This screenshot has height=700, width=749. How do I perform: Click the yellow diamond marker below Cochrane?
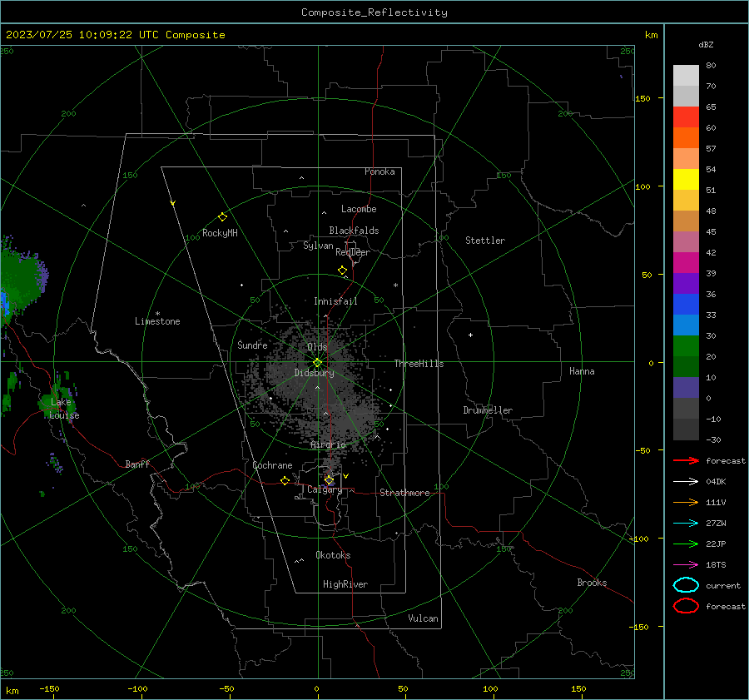pos(285,481)
